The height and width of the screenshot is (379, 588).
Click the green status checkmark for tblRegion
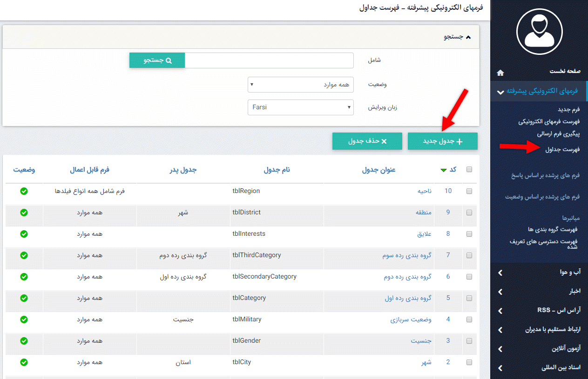24,191
